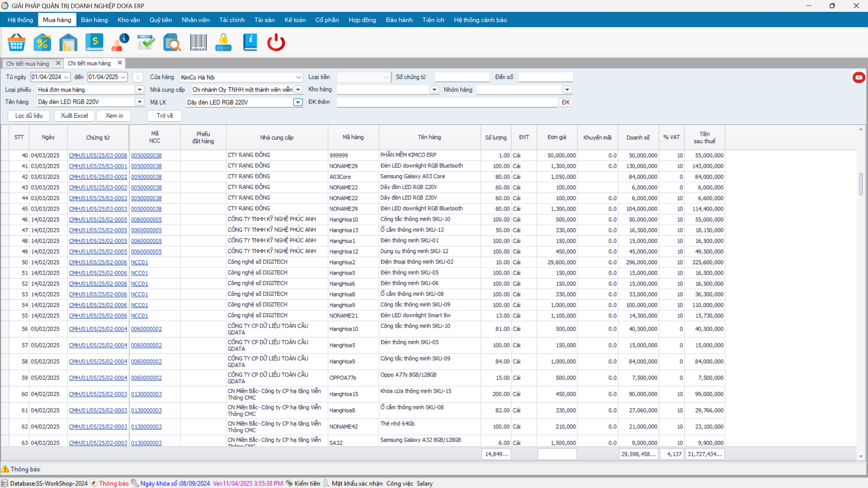Viewport: 868px width, 488px height.
Task: Click the Số lượng column header
Action: pyautogui.click(x=496, y=137)
